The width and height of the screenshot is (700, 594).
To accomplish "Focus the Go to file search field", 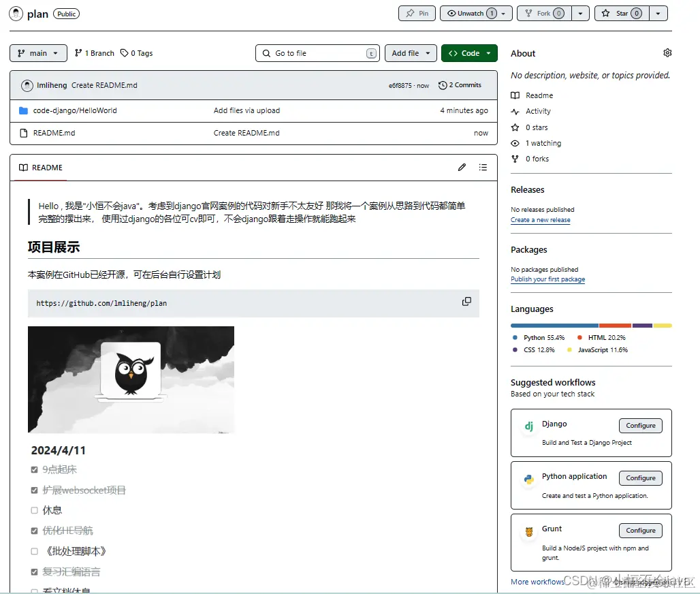I will click(x=317, y=53).
